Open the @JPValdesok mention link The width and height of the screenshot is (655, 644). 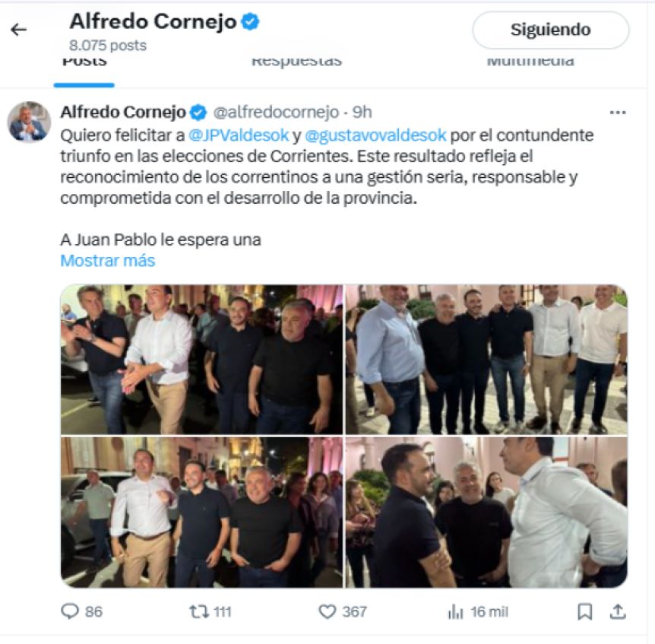click(239, 135)
